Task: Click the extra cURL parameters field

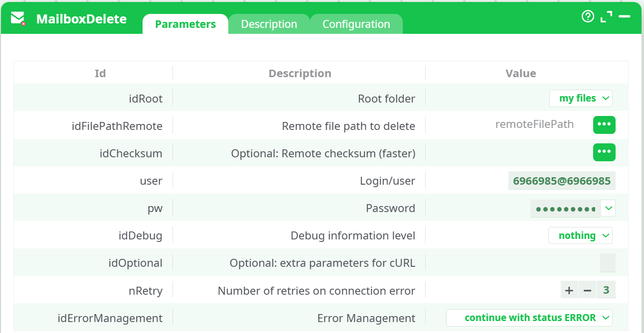Action: point(608,263)
